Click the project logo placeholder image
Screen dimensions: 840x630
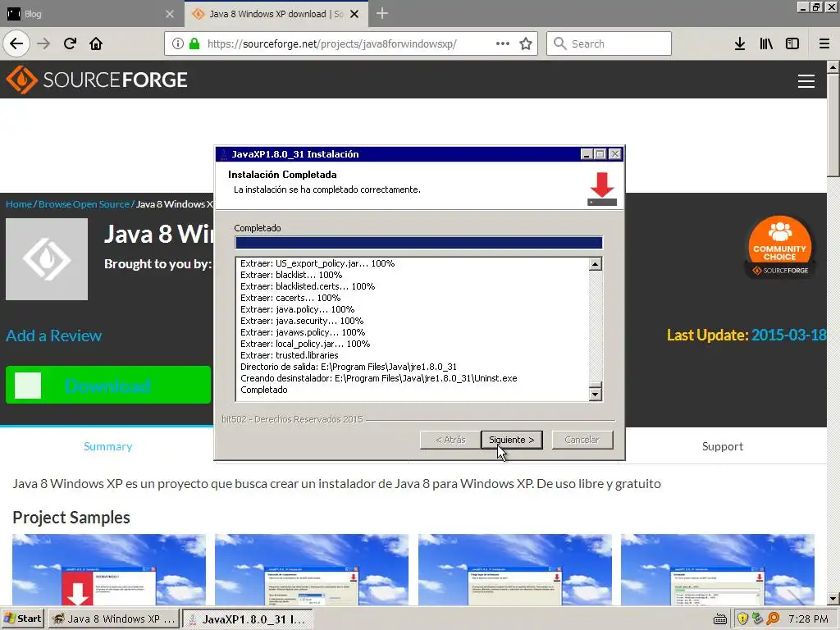click(47, 259)
